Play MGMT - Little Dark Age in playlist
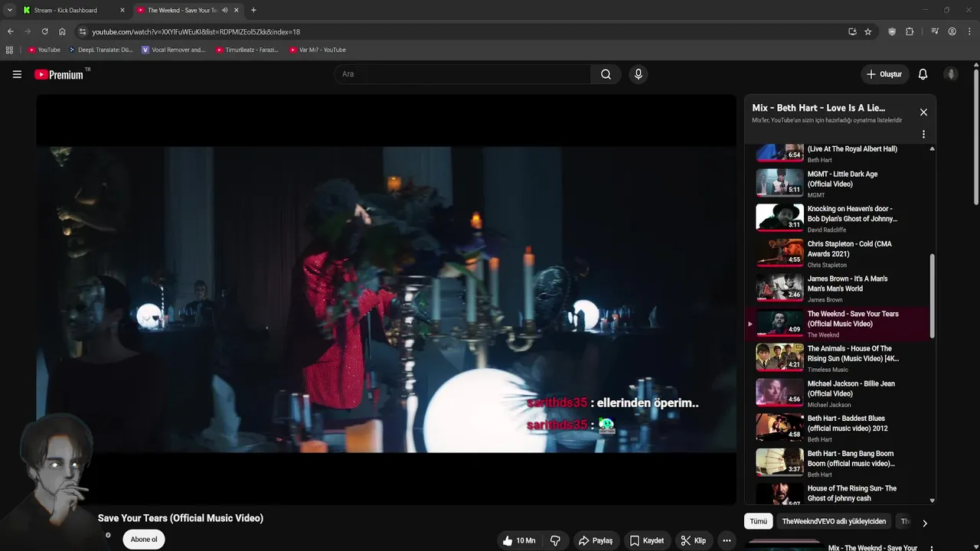Screen dimensions: 980x551 (838, 184)
